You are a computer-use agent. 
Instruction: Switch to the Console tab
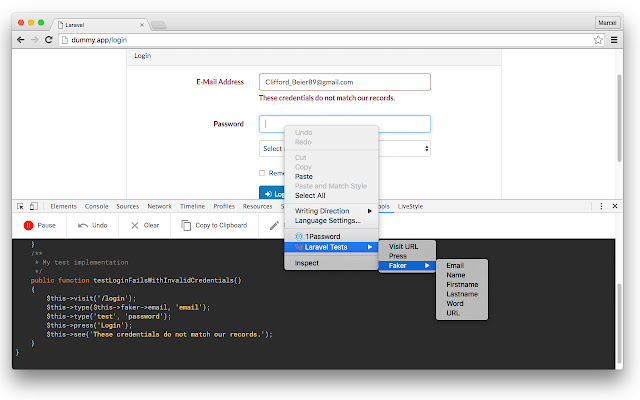click(96, 207)
